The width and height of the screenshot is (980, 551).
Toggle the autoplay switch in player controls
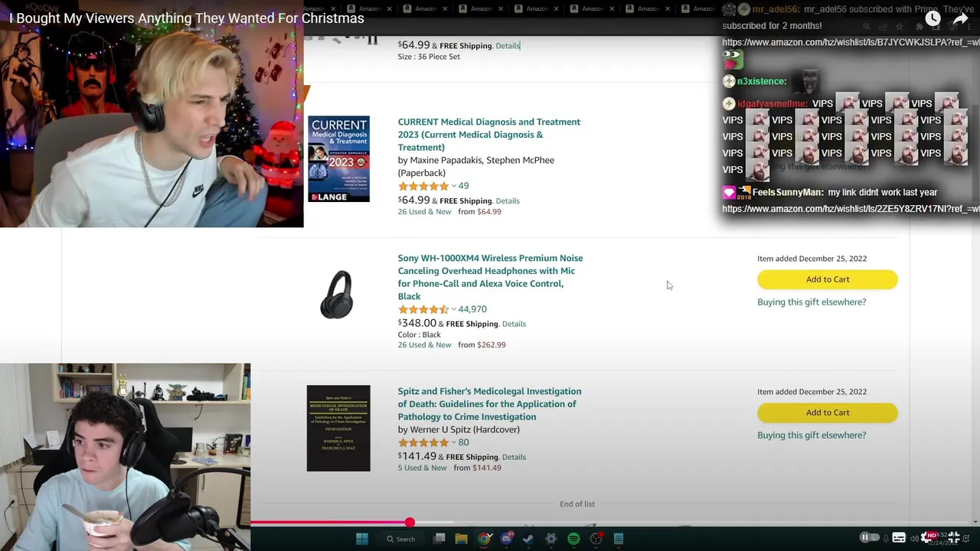(x=870, y=537)
